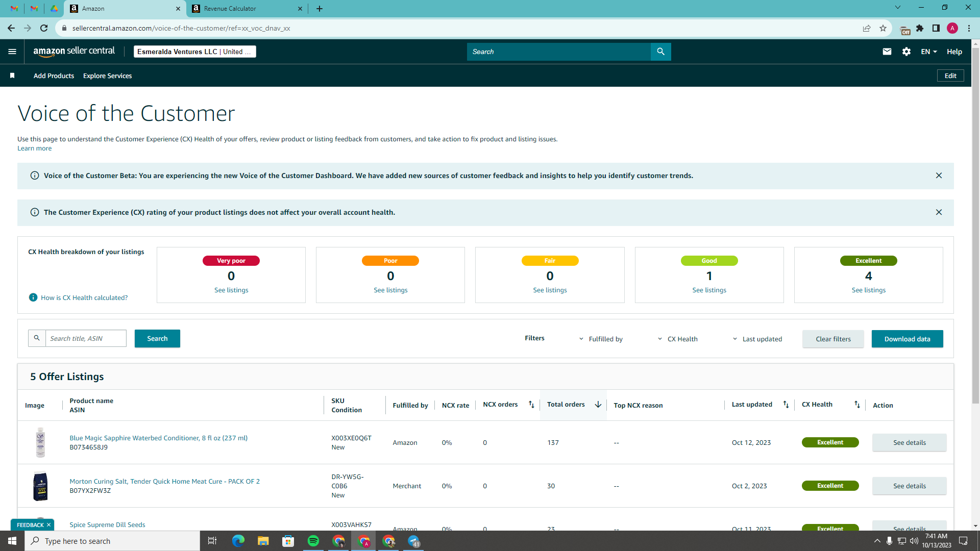The image size is (980, 551).
Task: Open the Chrome three-dot menu
Action: pos(969,28)
